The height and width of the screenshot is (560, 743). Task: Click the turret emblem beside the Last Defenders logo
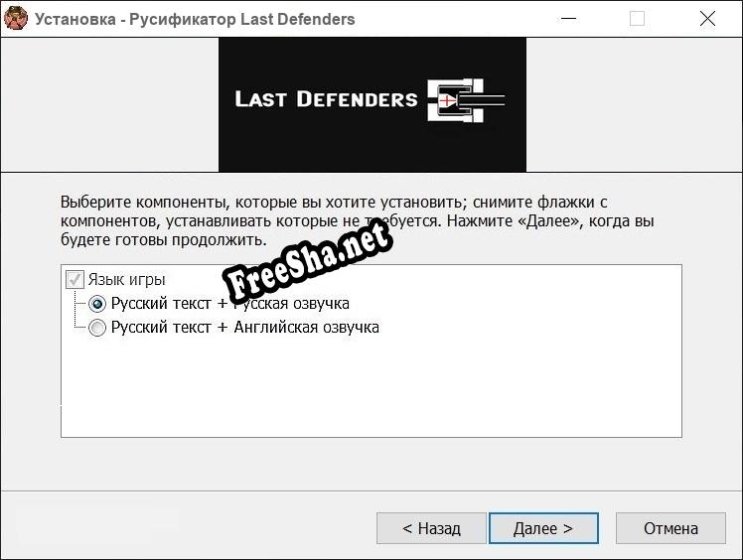pyautogui.click(x=466, y=100)
